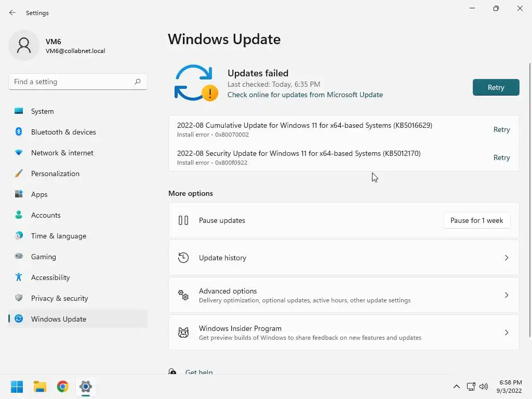Retry the KB5016629 cumulative update

[501, 129]
